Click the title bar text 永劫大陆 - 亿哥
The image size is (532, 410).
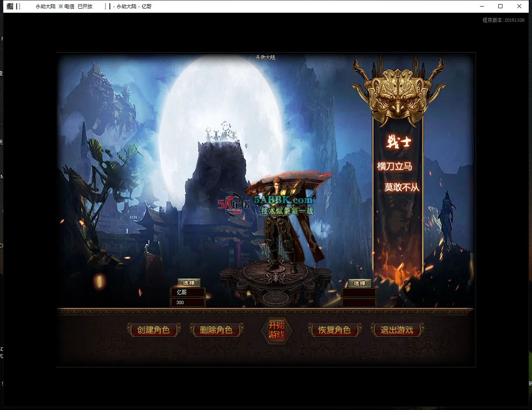point(134,7)
